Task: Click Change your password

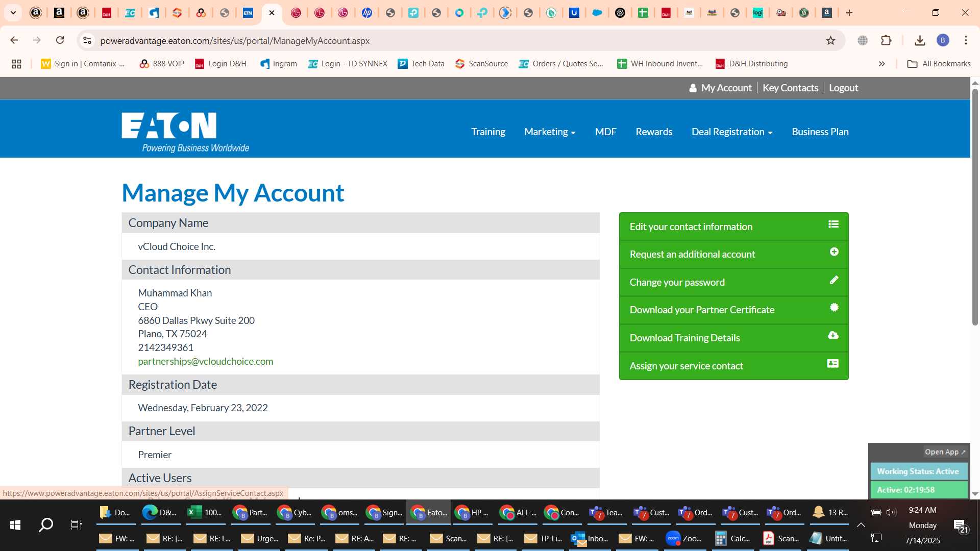Action: click(733, 282)
